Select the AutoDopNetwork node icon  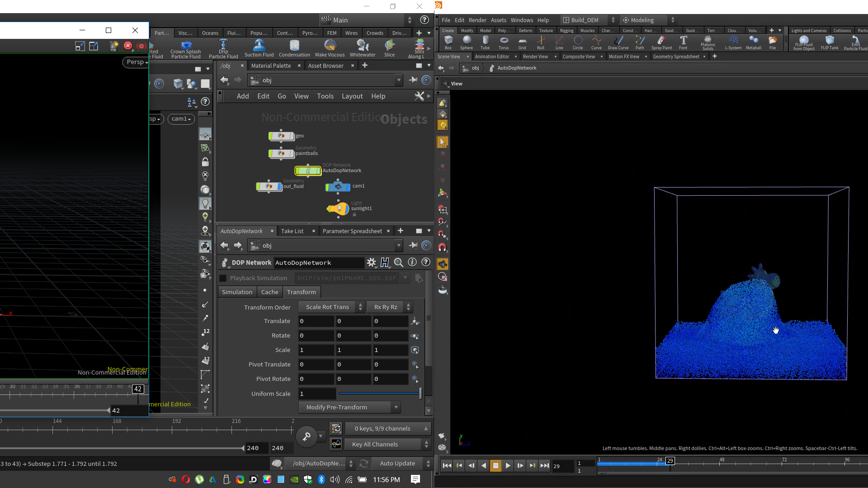coord(308,171)
